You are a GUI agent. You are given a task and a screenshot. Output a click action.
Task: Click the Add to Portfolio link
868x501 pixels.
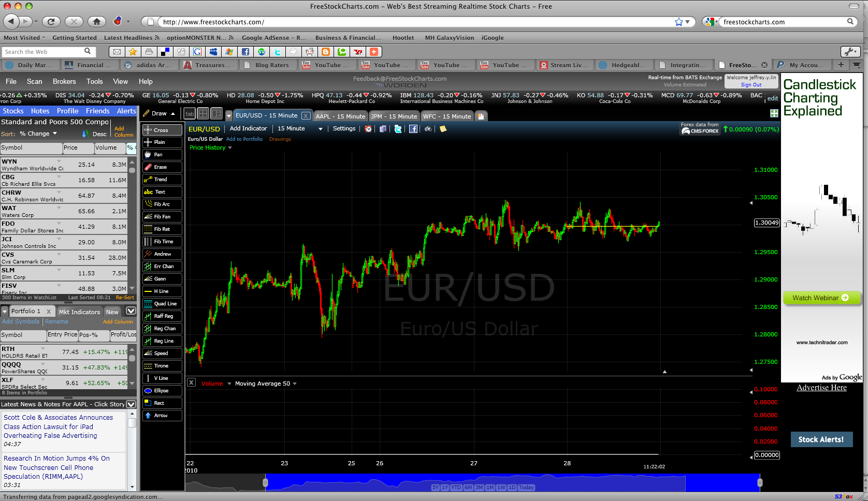244,139
